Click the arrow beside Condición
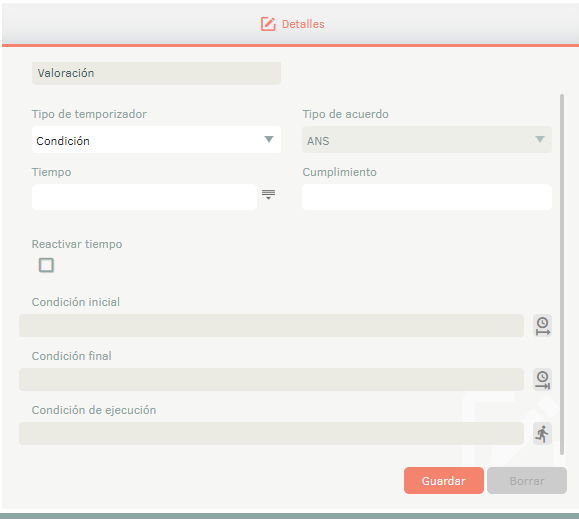Viewport: 579px width, 519px height. pos(269,140)
